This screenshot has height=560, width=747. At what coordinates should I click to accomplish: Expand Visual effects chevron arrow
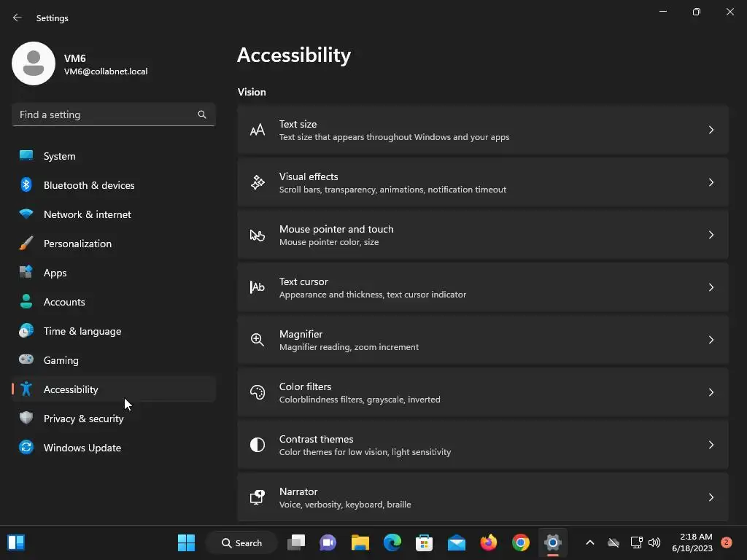[711, 182]
